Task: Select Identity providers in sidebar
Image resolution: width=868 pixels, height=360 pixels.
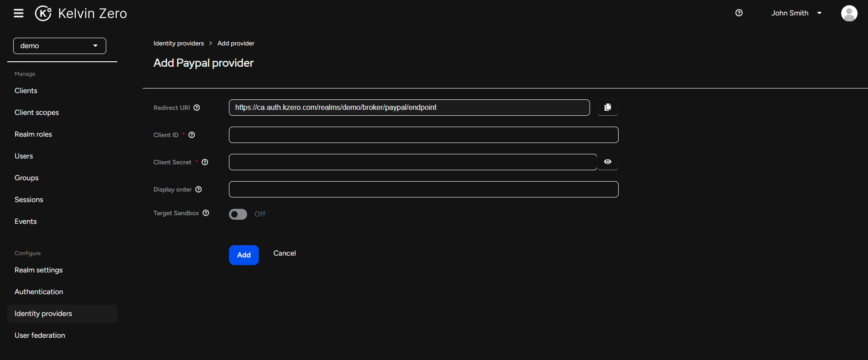Action: pos(62,314)
